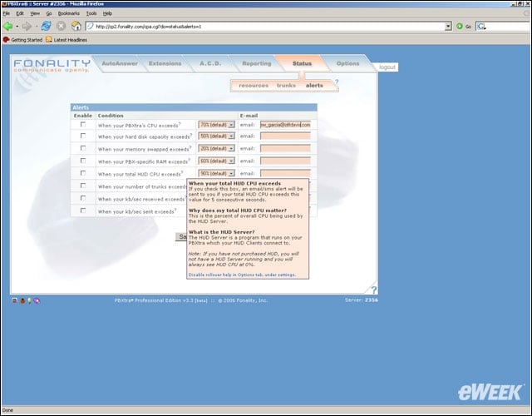Switch to the Reporting tab
Viewport: 532px width, 416px height.
[257, 63]
